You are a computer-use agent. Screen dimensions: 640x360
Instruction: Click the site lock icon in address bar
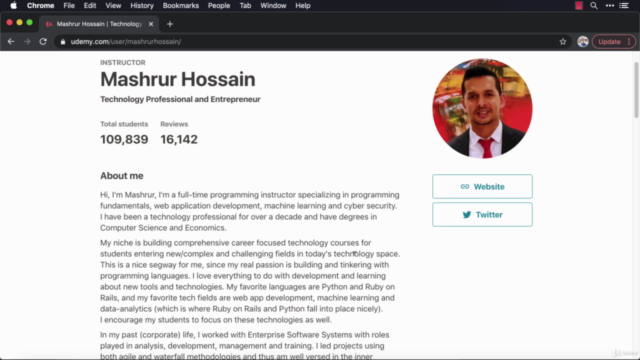pyautogui.click(x=63, y=42)
